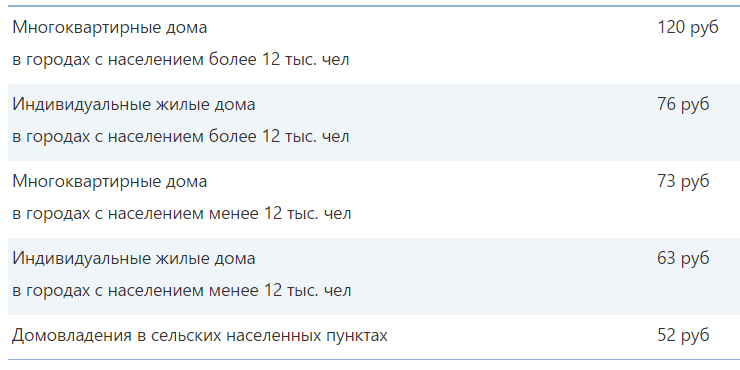Click the word "менее" in 73 руб row
This screenshot has width=740, height=370.
coord(233,214)
